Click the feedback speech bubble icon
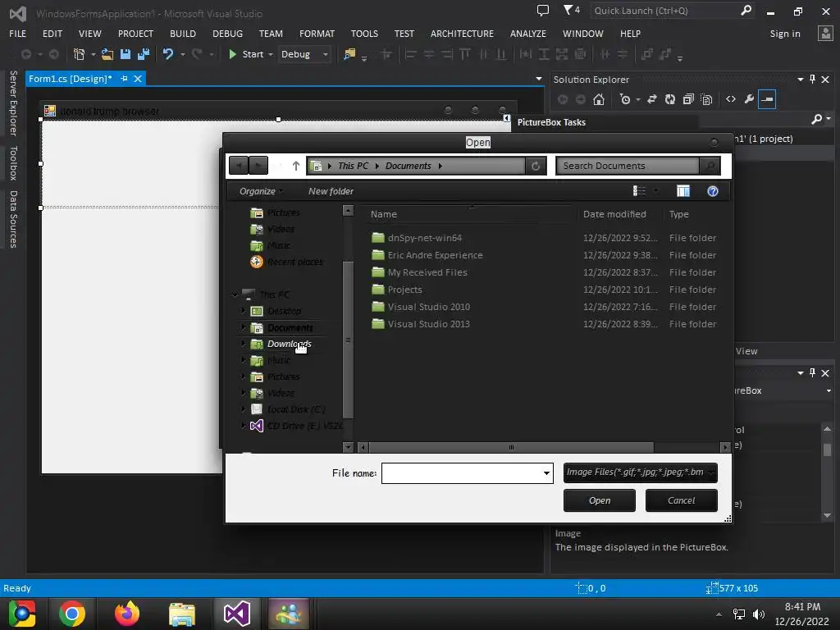Image resolution: width=840 pixels, height=630 pixels. (x=543, y=10)
